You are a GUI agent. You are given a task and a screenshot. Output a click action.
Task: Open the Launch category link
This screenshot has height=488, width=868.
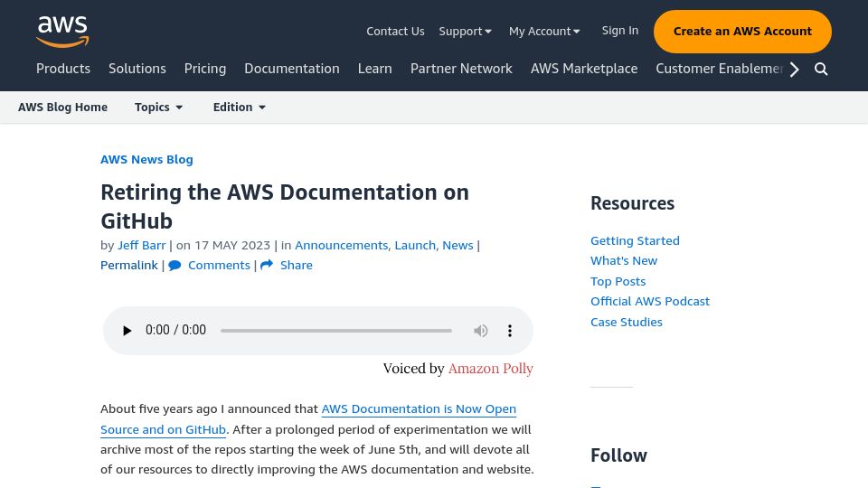(415, 245)
